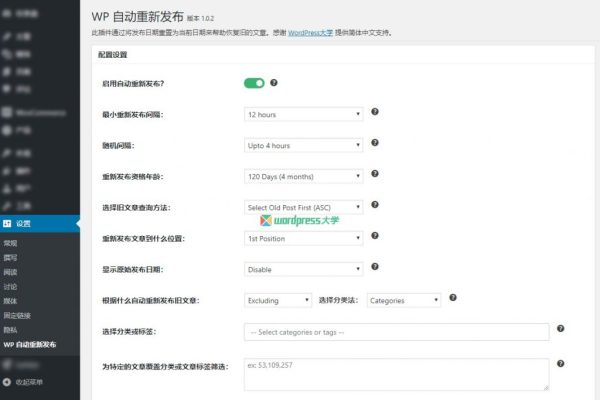Image resolution: width=600 pixels, height=400 pixels.
Task: Click help icon for 重新发布资格年龄
Action: [x=375, y=175]
